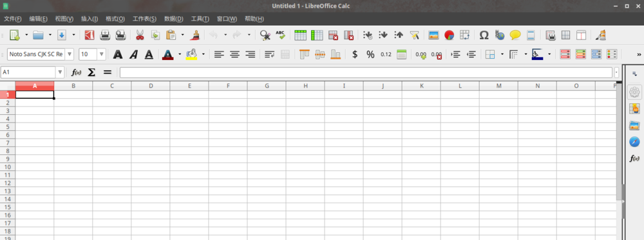
Task: Expand the Borders dropdown arrow
Action: pos(502,54)
